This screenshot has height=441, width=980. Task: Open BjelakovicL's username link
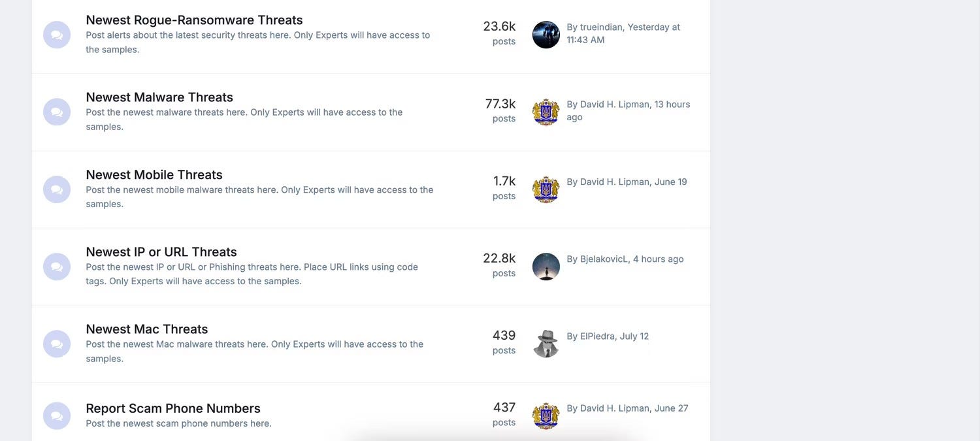point(604,259)
